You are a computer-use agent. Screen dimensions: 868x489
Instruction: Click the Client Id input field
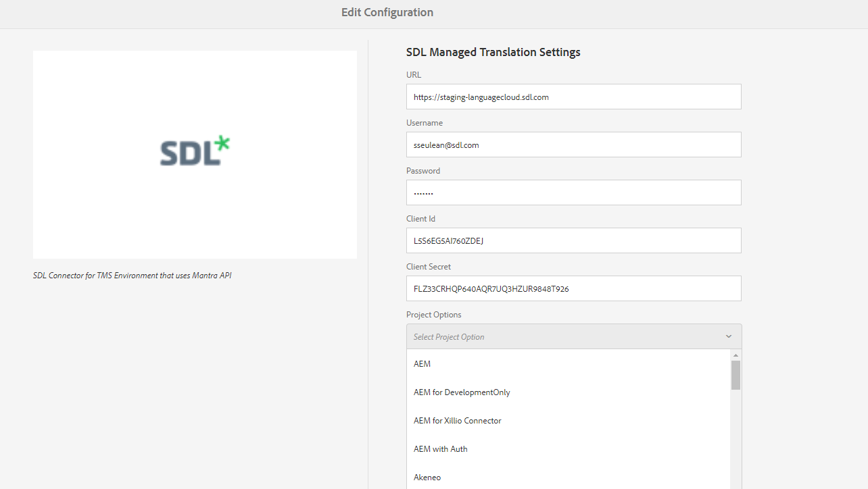coord(573,240)
